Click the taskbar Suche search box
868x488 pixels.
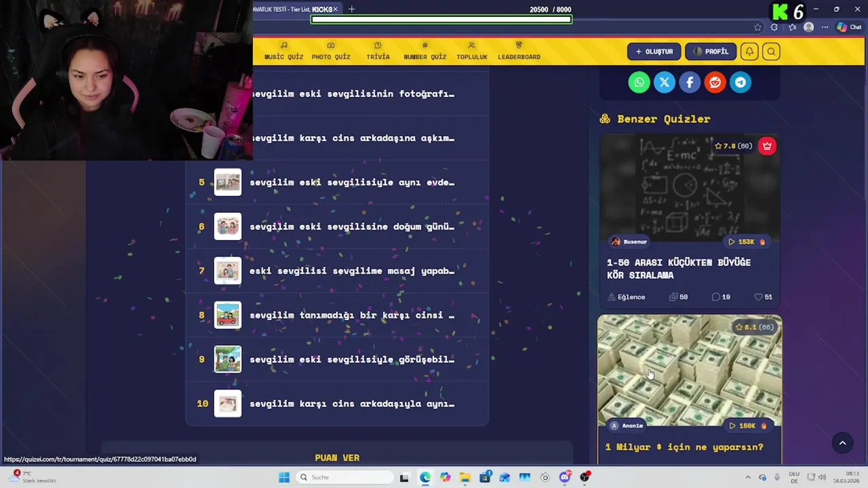point(344,477)
